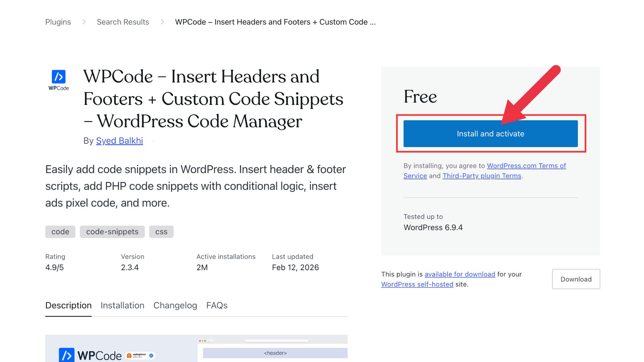
Task: Select the code-snippets tag
Action: click(112, 232)
